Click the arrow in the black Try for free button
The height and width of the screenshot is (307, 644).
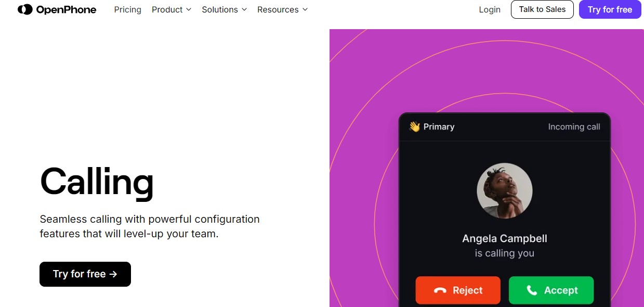113,274
